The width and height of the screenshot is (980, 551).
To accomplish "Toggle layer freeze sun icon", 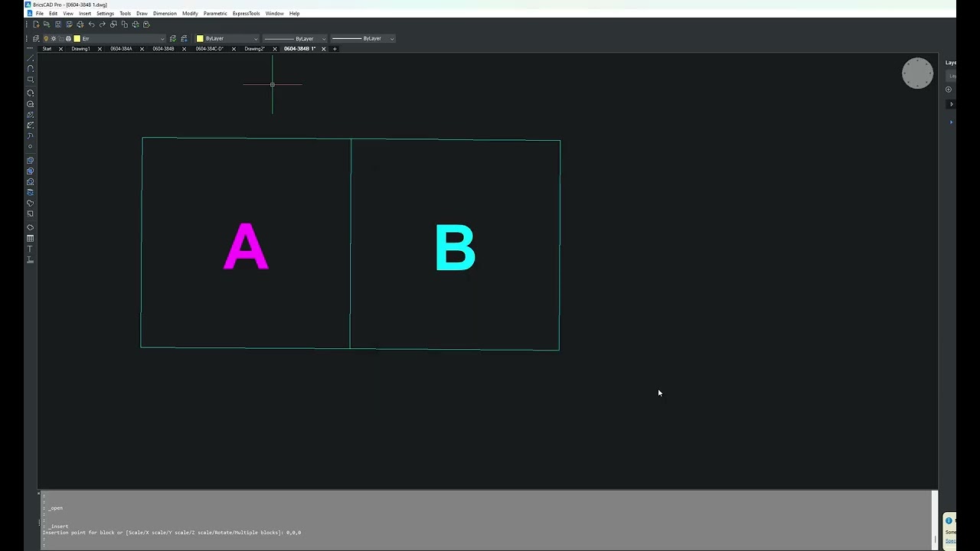I will point(54,38).
